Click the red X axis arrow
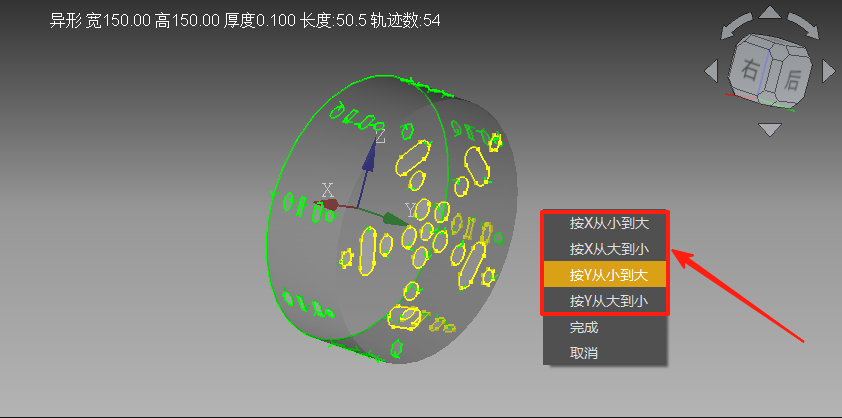This screenshot has width=842, height=418. (x=328, y=204)
